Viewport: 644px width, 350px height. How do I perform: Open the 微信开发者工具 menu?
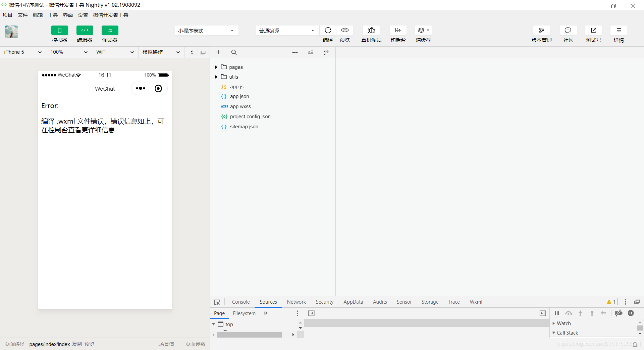[111, 15]
